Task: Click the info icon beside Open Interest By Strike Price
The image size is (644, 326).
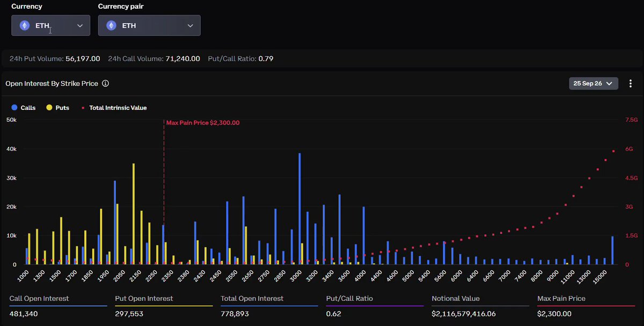Action: point(106,84)
